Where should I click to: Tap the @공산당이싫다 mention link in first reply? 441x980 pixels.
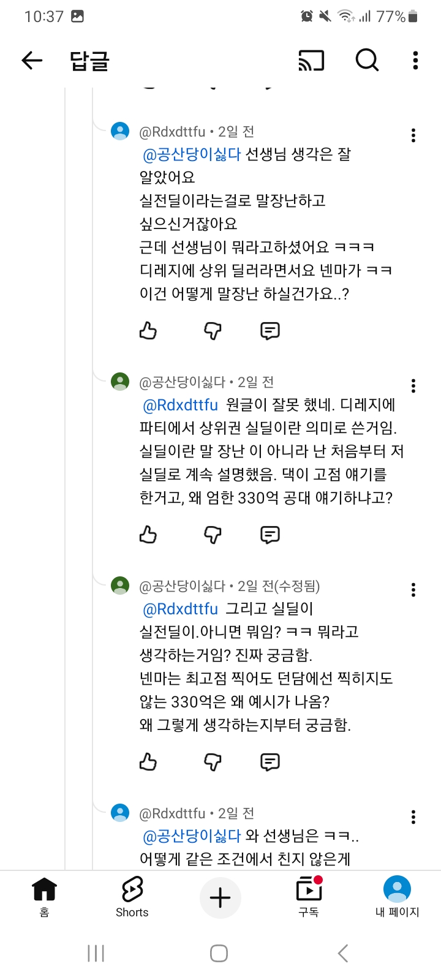pyautogui.click(x=192, y=154)
